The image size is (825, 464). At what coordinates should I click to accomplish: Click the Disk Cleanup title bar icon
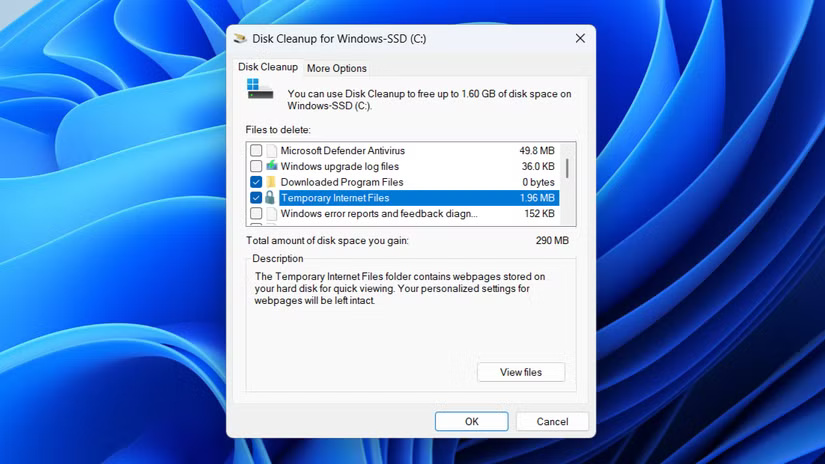pyautogui.click(x=240, y=38)
